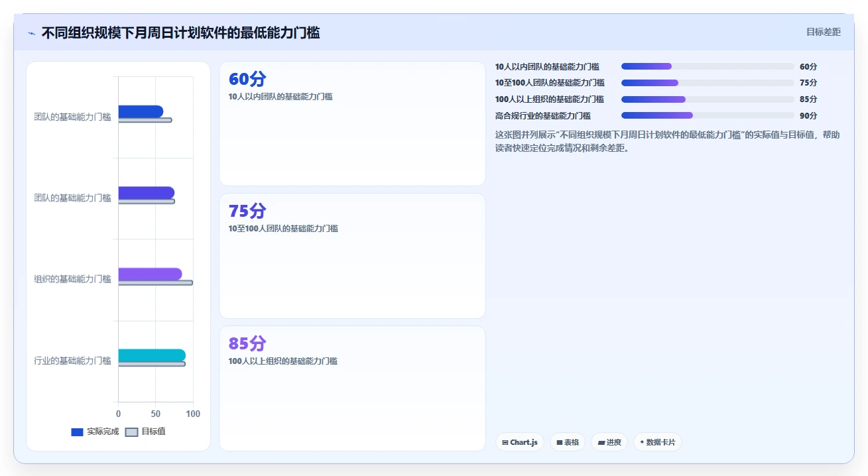This screenshot has height=476, width=868.
Task: Click the 目标差距 label in the header
Action: 823,32
